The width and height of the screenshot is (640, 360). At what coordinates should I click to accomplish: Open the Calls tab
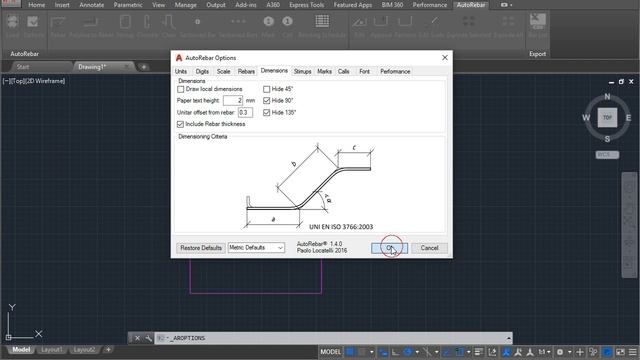click(343, 71)
